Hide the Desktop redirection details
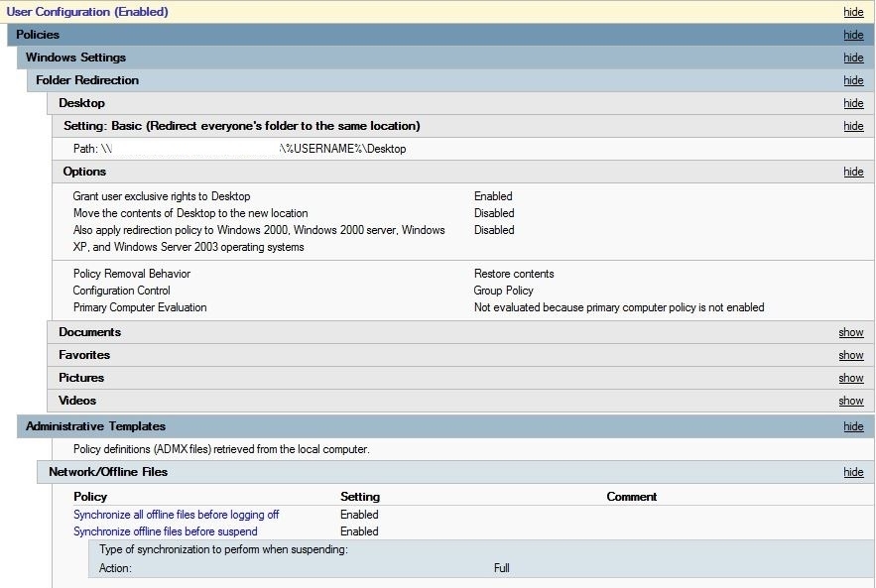This screenshot has height=588, width=876. 853,103
